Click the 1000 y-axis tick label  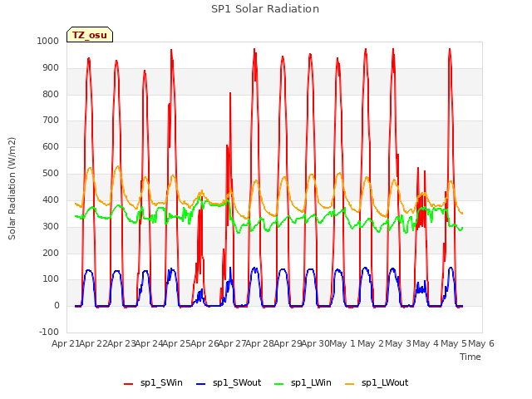pyautogui.click(x=48, y=41)
